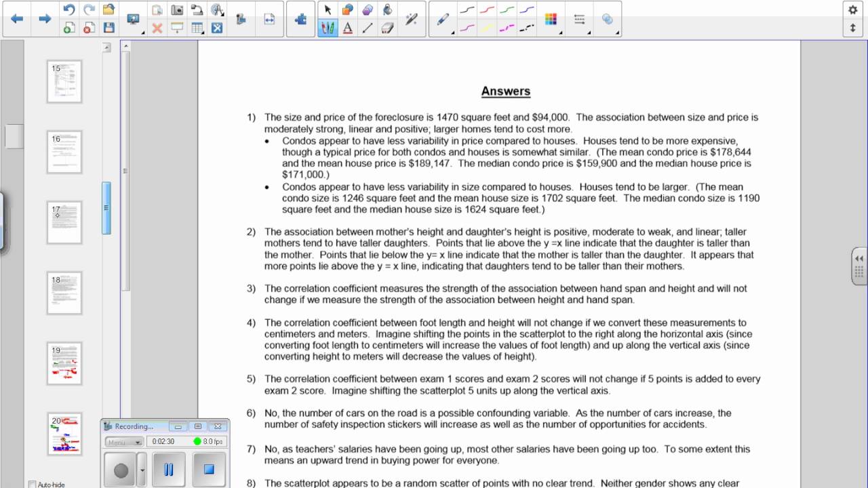This screenshot has height=488, width=868.
Task: Click the Paste clipboard icon
Action: click(157, 9)
